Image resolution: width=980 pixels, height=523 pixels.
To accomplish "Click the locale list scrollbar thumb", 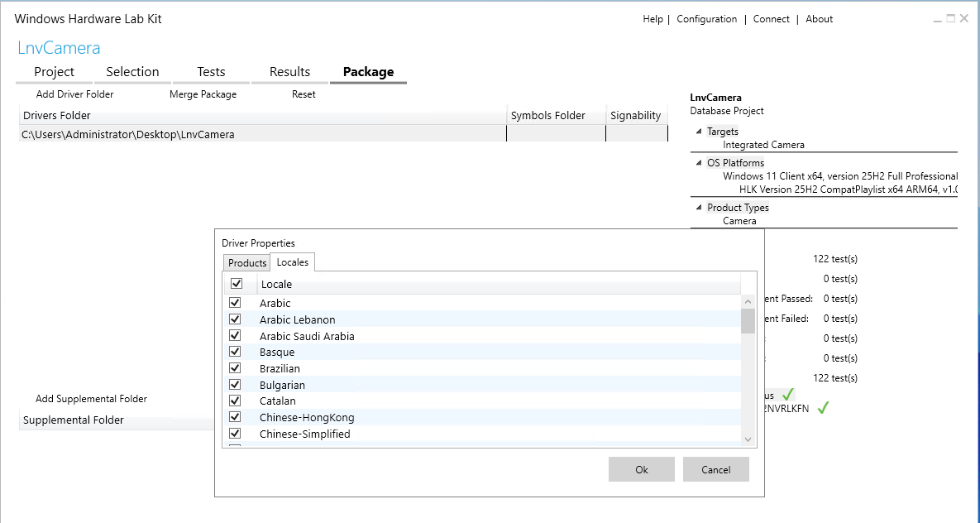I will point(748,321).
